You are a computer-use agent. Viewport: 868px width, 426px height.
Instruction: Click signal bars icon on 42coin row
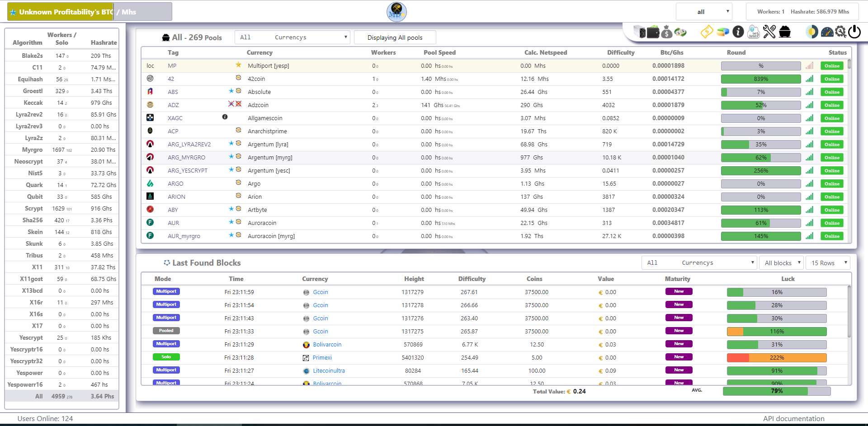pos(809,79)
